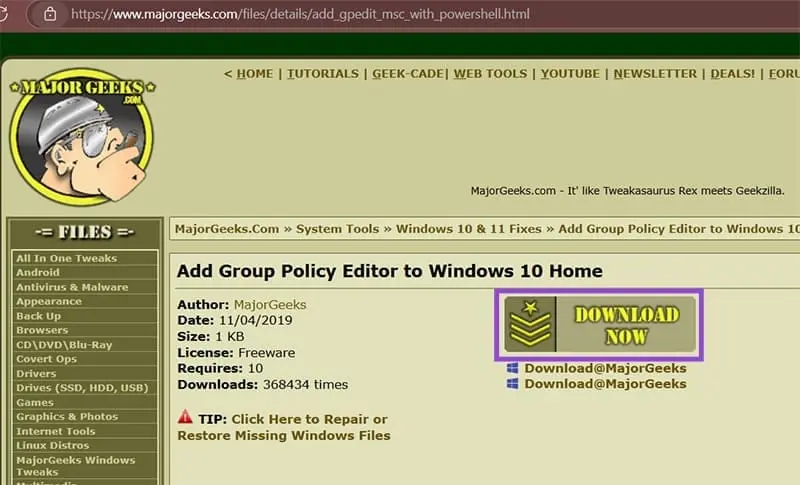Click System Tools in breadcrumb

[337, 229]
